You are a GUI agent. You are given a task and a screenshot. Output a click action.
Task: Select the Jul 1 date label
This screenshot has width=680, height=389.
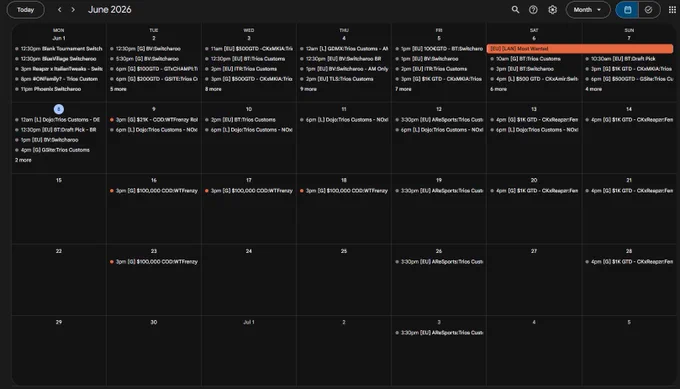point(249,322)
